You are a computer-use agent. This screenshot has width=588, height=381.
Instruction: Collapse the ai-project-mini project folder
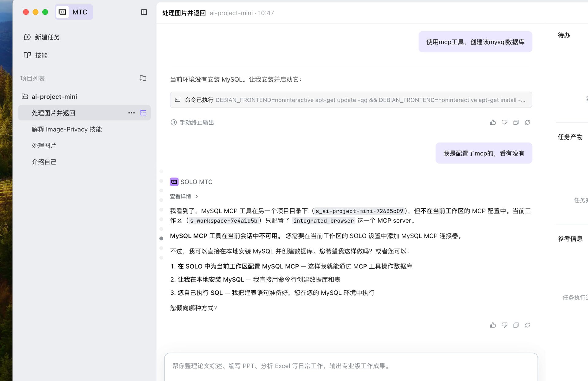pos(25,96)
